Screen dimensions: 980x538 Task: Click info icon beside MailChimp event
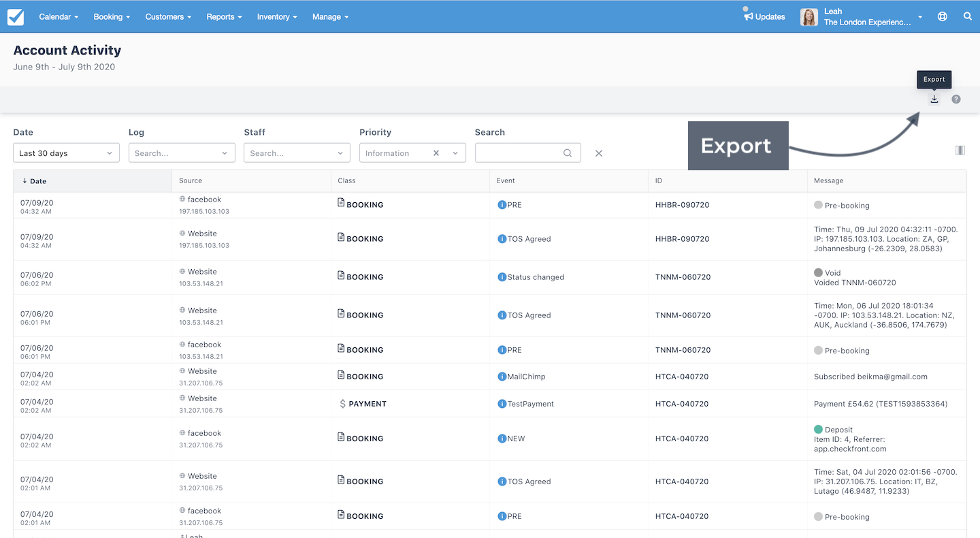(x=502, y=377)
